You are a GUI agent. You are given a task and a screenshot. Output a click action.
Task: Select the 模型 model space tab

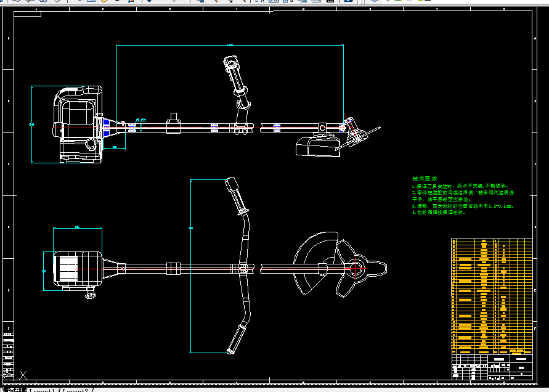[14, 390]
